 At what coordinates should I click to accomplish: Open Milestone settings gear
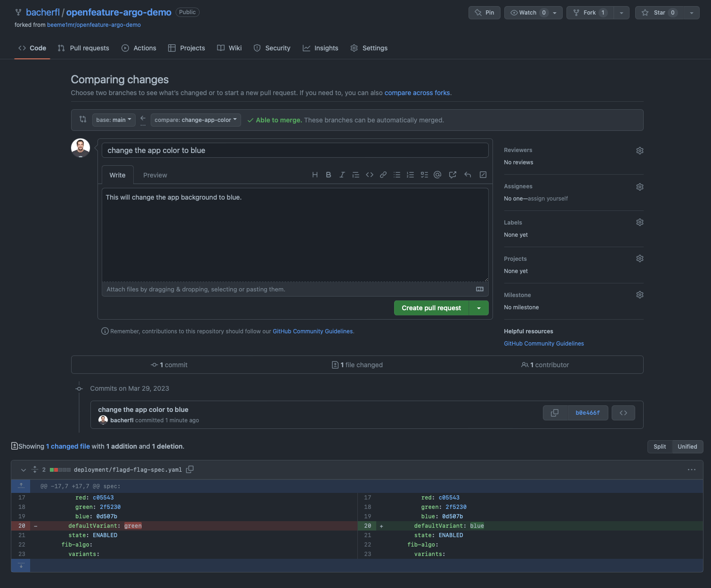(x=640, y=295)
